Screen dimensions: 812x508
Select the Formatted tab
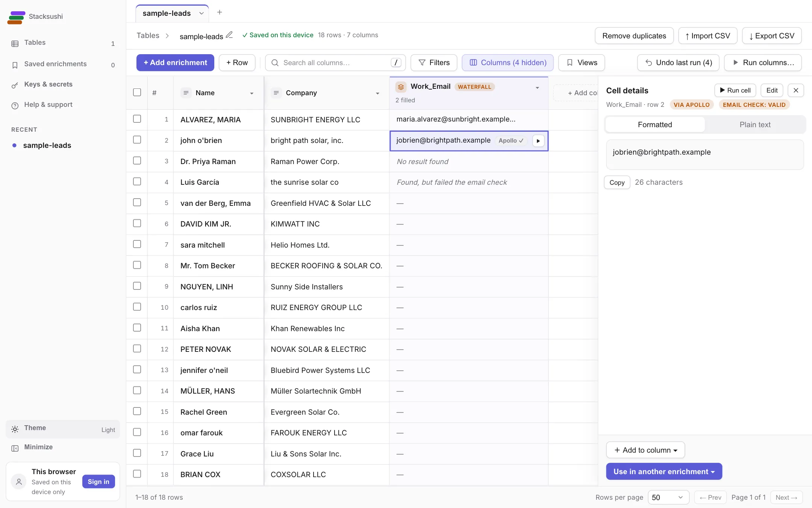click(655, 125)
